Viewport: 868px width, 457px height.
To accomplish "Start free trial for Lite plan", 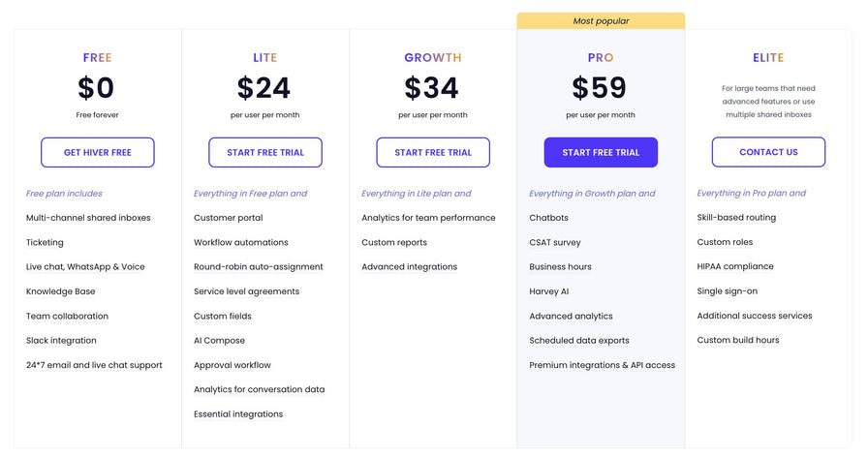I will point(264,152).
